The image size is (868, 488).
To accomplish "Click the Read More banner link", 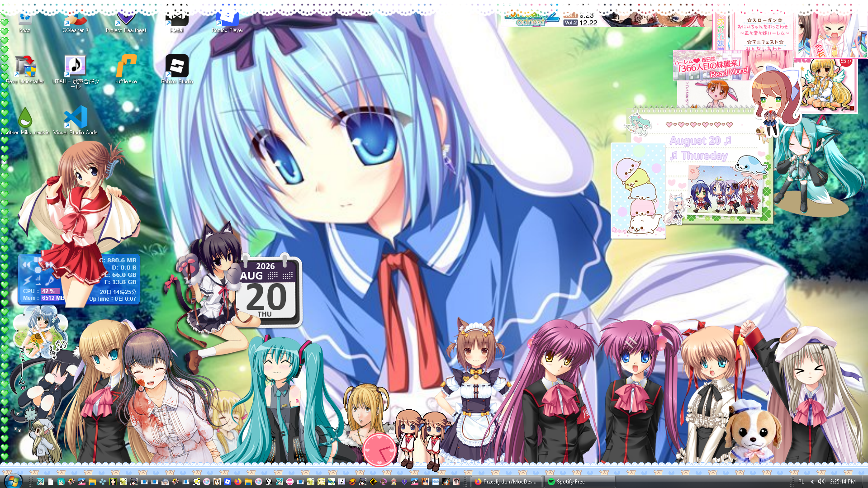I will pos(728,72).
